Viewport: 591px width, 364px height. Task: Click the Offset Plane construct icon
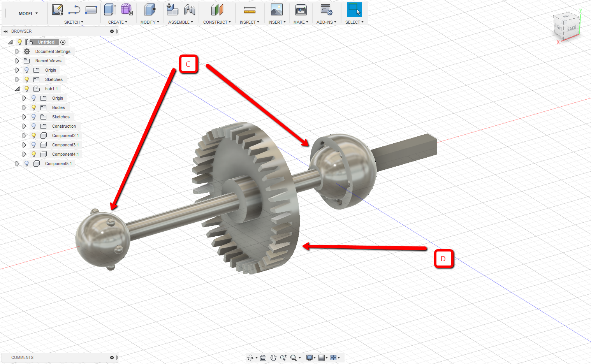coord(217,10)
